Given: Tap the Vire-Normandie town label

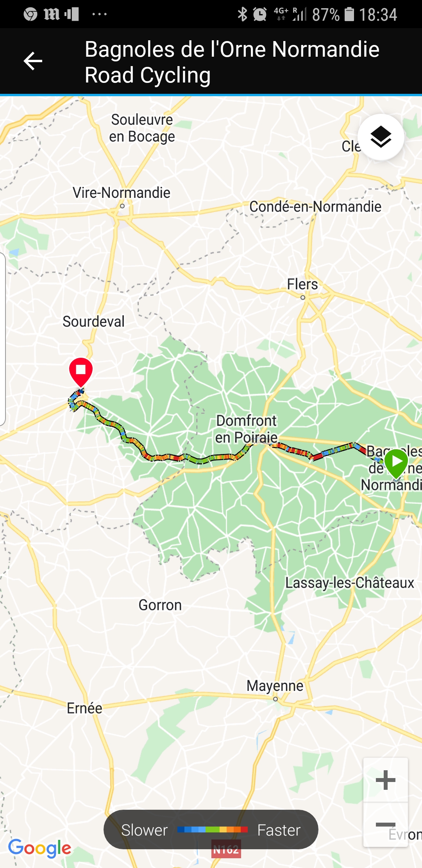Looking at the screenshot, I should coord(122,193).
